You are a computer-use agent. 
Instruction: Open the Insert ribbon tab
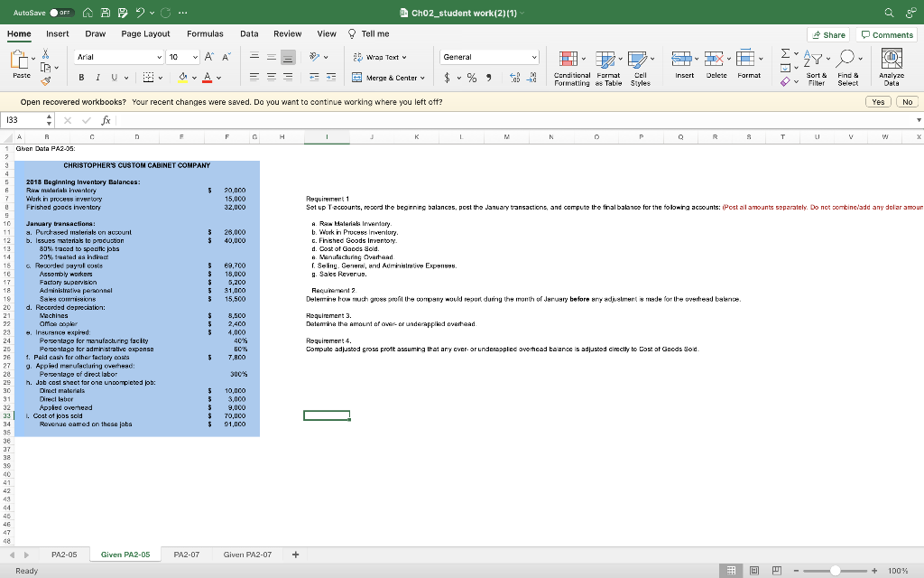57,33
